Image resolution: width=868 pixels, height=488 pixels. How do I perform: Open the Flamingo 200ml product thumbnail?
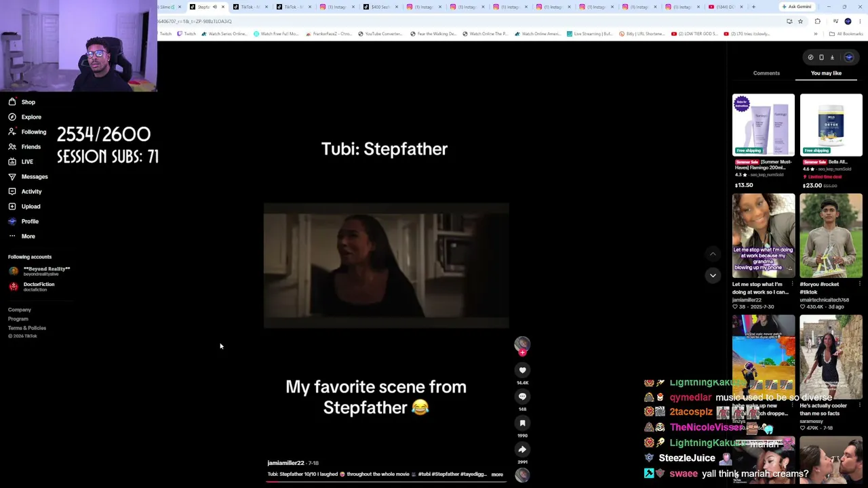(764, 125)
